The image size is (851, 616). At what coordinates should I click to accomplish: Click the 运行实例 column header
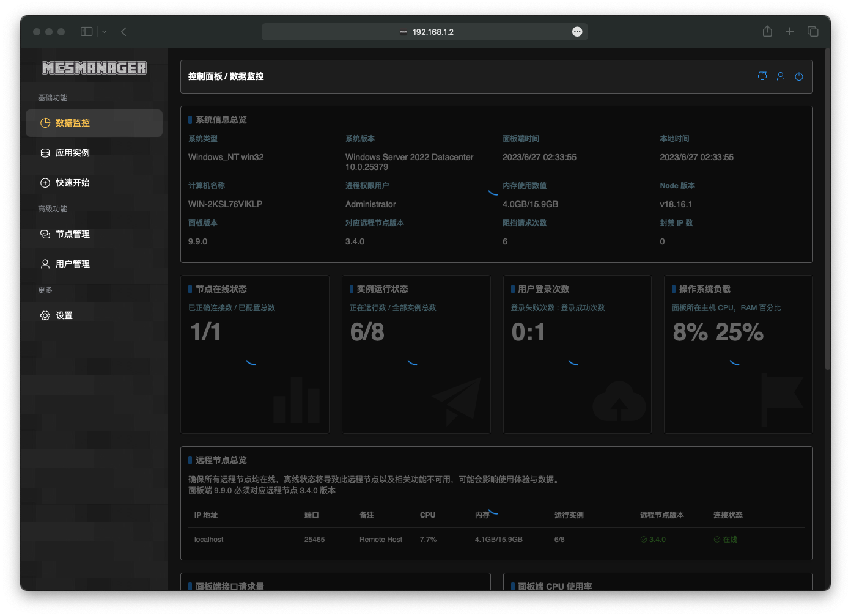click(x=569, y=515)
